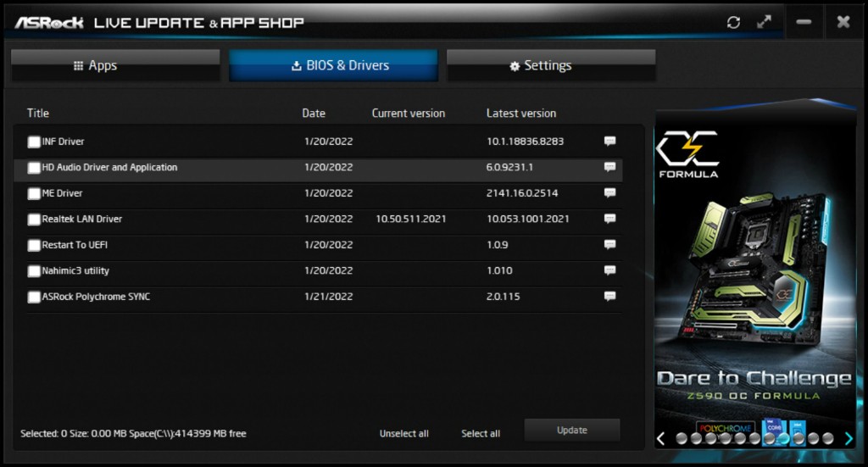Screen dimensions: 868x467
Task: Show previous banner with left arrow
Action: [x=660, y=439]
